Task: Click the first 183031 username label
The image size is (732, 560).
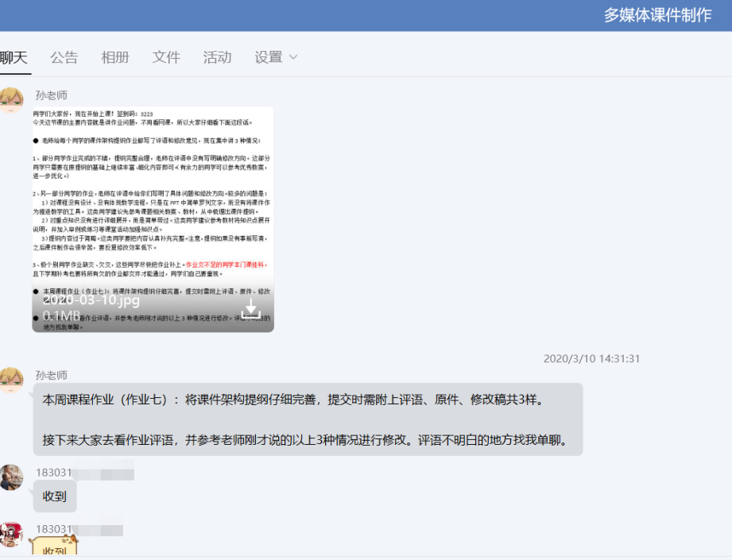Action: pos(54,473)
